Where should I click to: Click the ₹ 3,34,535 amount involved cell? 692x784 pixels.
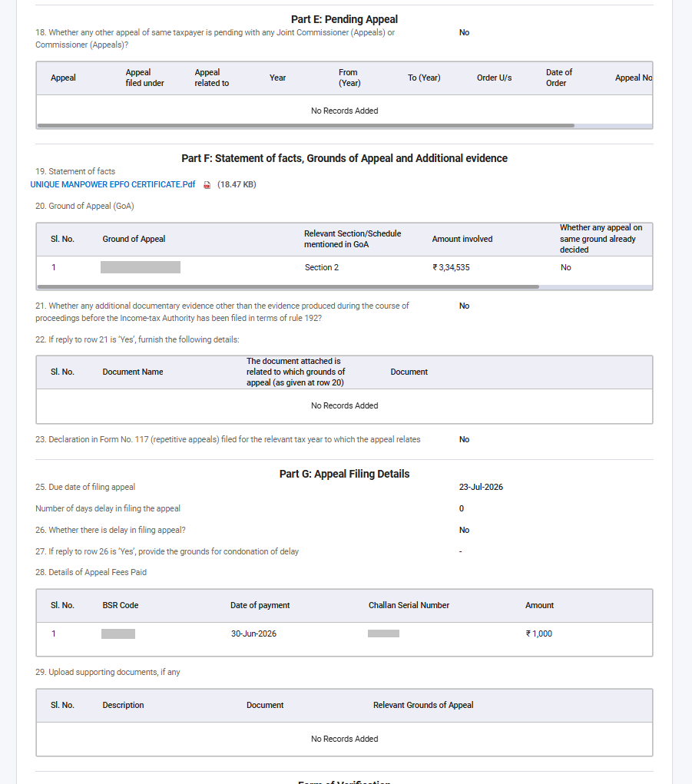click(x=451, y=267)
